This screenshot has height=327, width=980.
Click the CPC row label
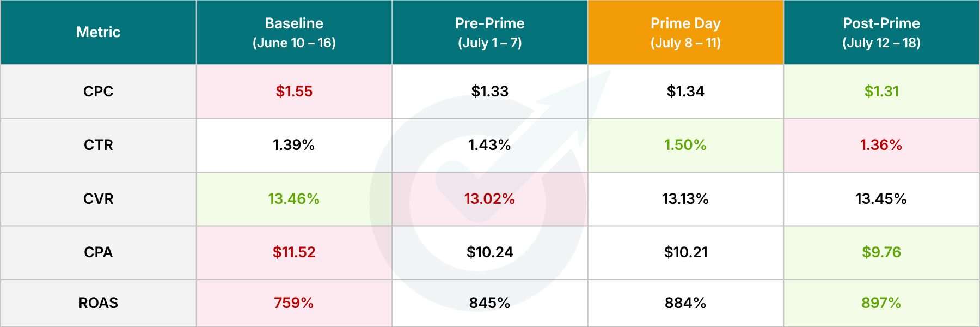tap(98, 92)
